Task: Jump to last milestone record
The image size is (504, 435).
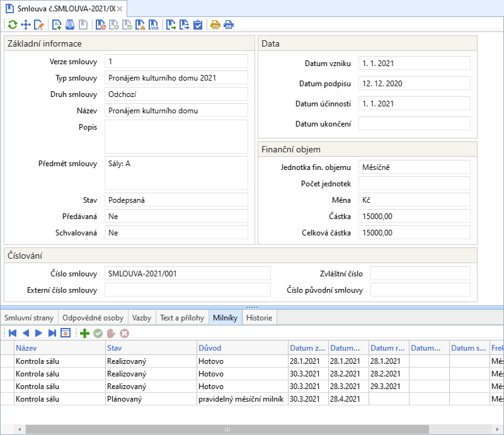Action: click(52, 333)
